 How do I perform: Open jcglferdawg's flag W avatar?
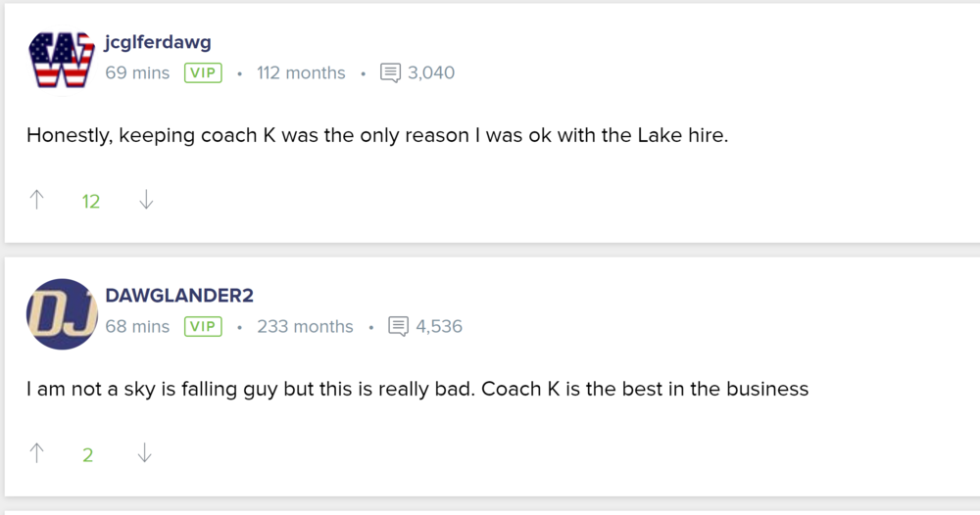[x=62, y=61]
